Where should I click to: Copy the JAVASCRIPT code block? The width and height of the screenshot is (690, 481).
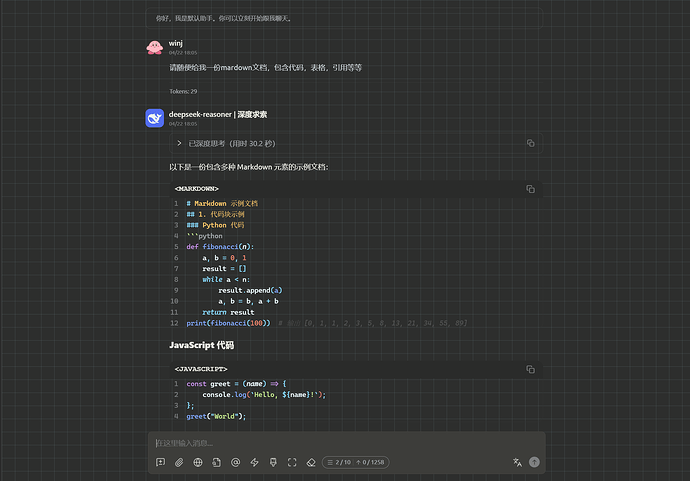tap(531, 369)
